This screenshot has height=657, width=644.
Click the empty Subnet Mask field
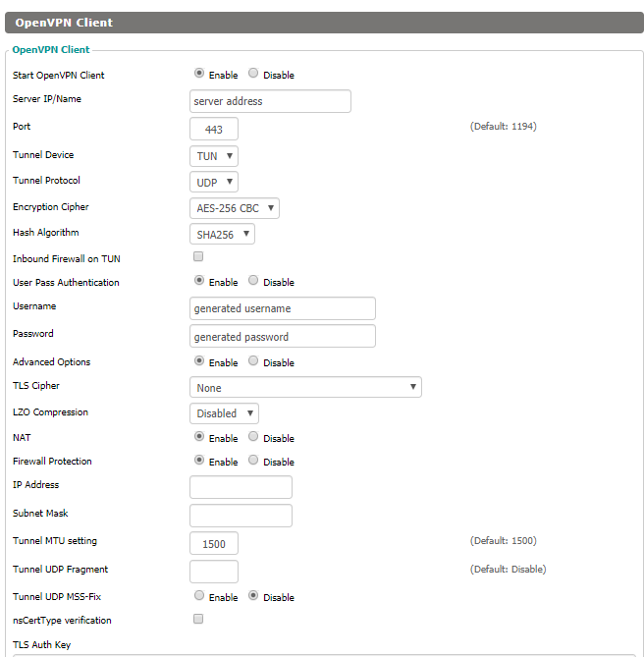pyautogui.click(x=241, y=516)
